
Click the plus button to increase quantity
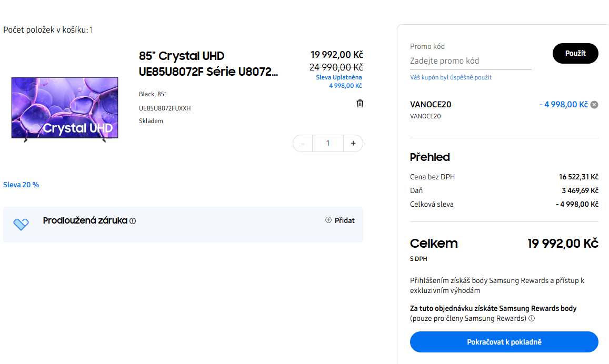pyautogui.click(x=353, y=143)
